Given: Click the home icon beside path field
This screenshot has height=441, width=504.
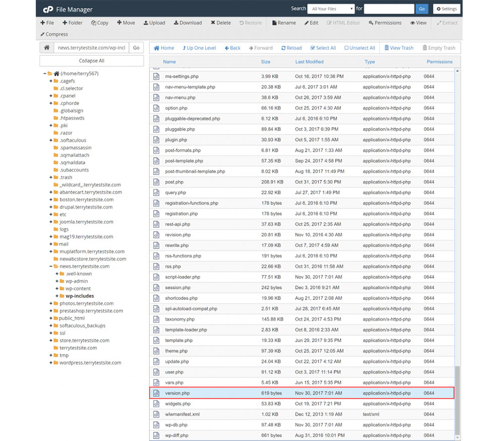Looking at the screenshot, I should click(46, 47).
